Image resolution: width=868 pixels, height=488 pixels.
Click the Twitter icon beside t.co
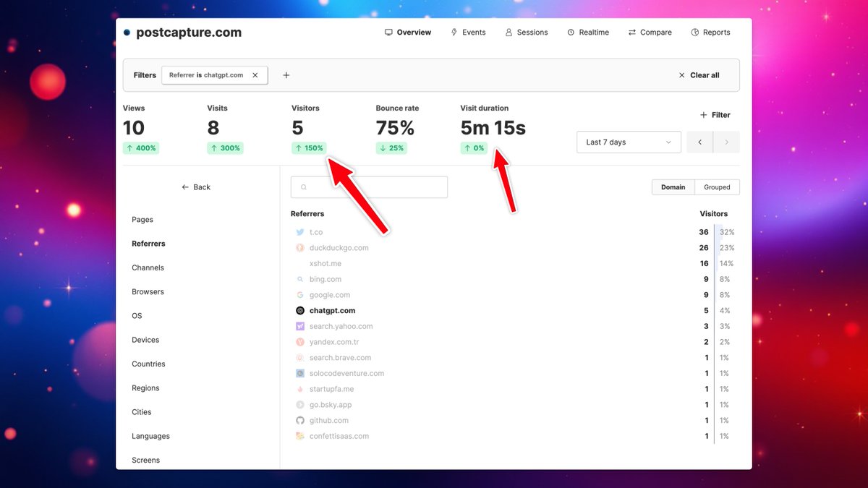300,232
